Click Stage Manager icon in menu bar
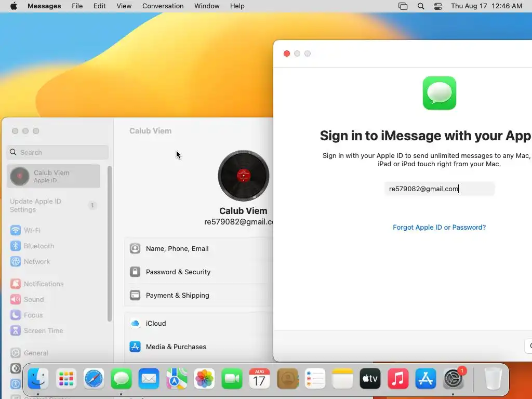This screenshot has width=532, height=399. pyautogui.click(x=403, y=6)
